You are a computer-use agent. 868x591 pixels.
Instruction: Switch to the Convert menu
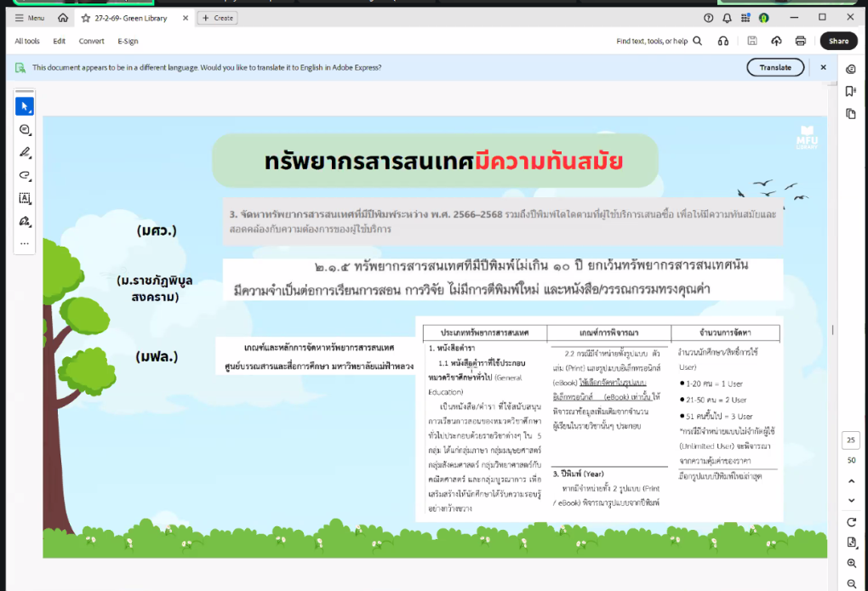92,41
